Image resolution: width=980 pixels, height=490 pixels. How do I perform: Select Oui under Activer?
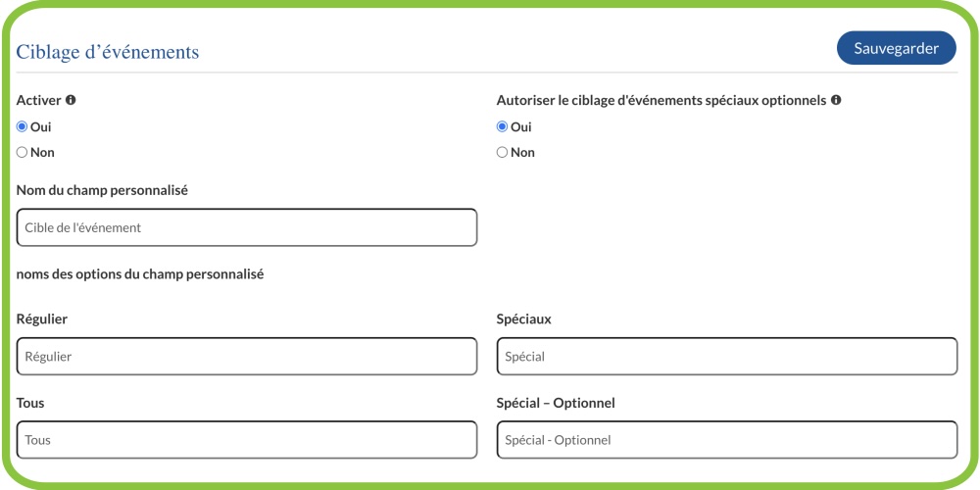coord(23,126)
